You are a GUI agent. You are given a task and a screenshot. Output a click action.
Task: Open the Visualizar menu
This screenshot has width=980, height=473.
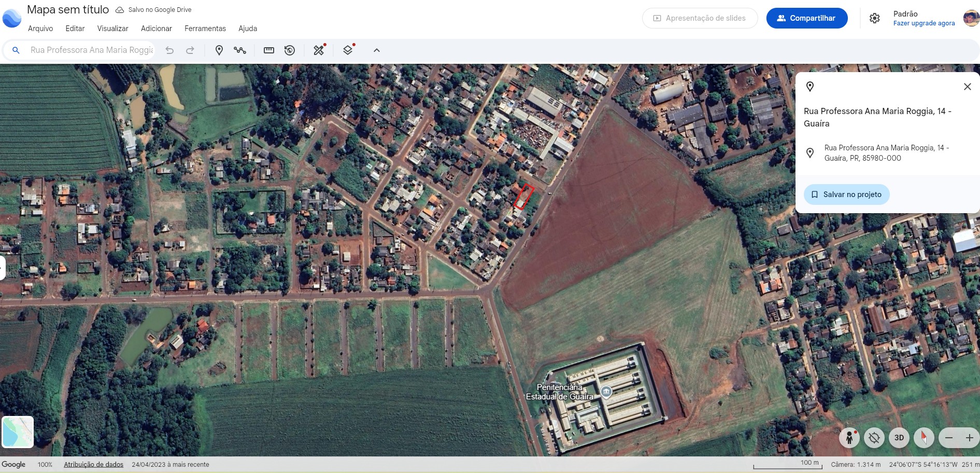pyautogui.click(x=112, y=29)
